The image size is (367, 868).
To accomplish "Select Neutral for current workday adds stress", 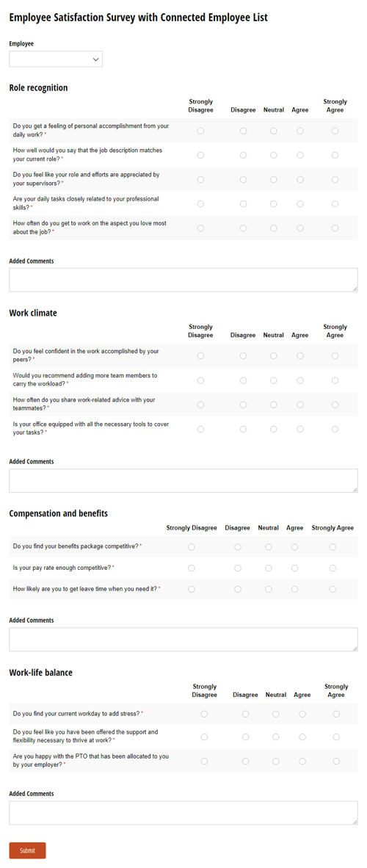I will coord(276,714).
